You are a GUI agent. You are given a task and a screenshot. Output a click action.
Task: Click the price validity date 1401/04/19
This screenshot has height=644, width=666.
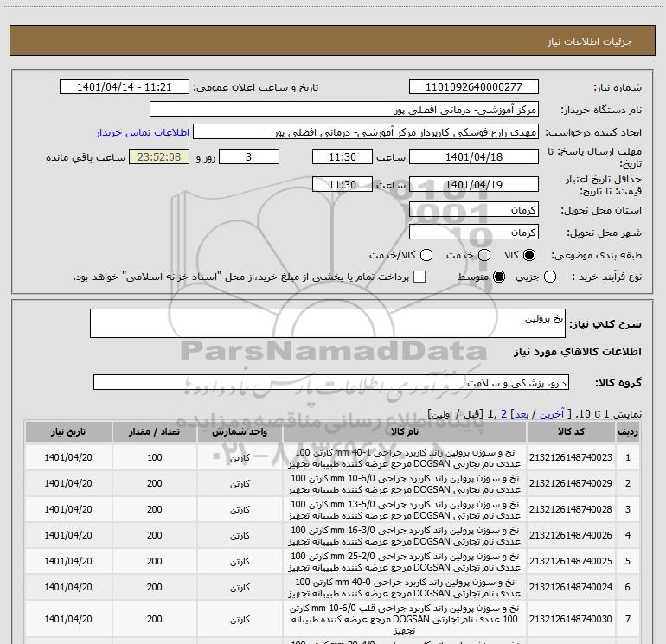pos(474,184)
